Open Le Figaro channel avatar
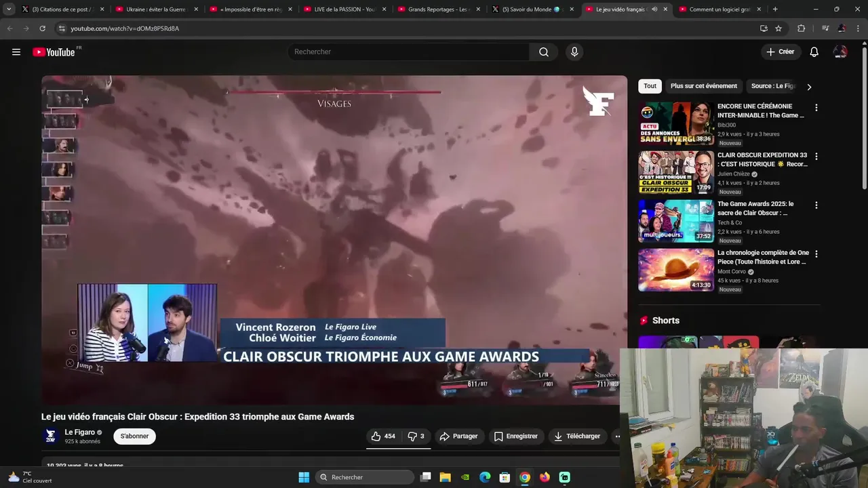Screen dimensions: 868x488 click(51, 436)
